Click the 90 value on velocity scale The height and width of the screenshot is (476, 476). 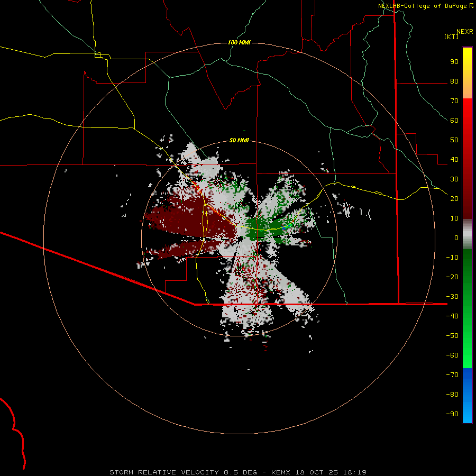pyautogui.click(x=454, y=62)
